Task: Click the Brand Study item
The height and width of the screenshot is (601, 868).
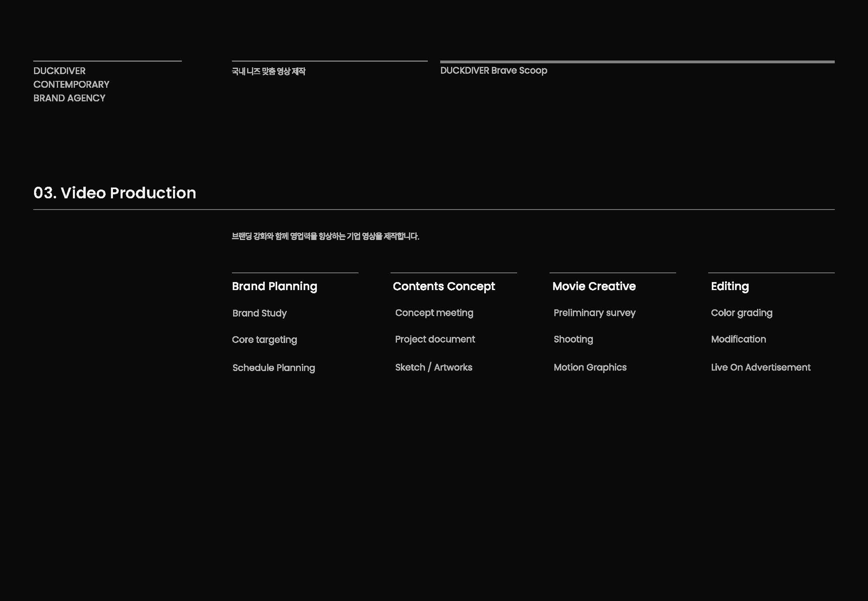Action: [260, 313]
